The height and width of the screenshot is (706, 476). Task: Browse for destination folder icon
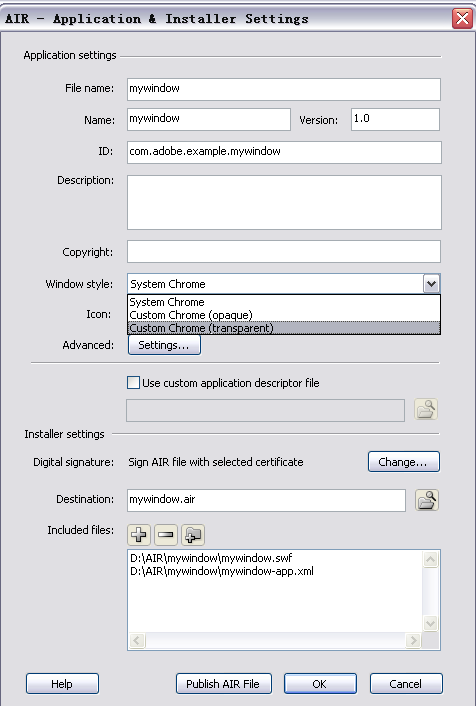coord(426,500)
